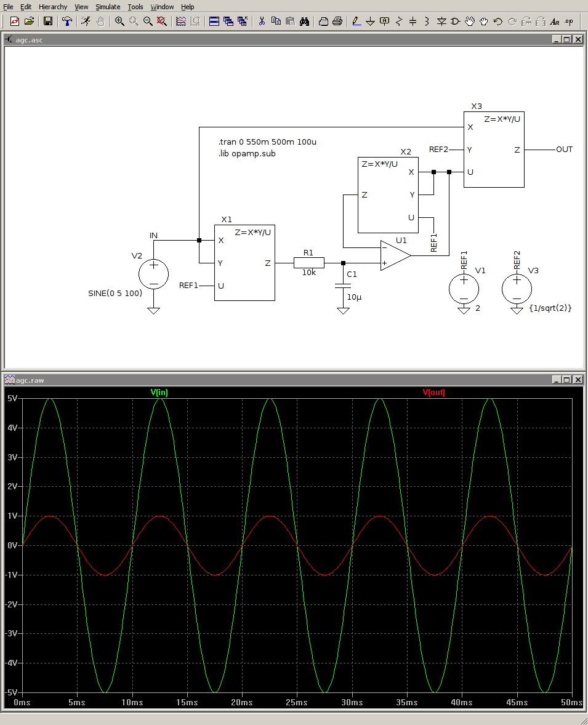This screenshot has height=725, width=588.
Task: Select voltage source V2 symbol
Action: tap(153, 274)
